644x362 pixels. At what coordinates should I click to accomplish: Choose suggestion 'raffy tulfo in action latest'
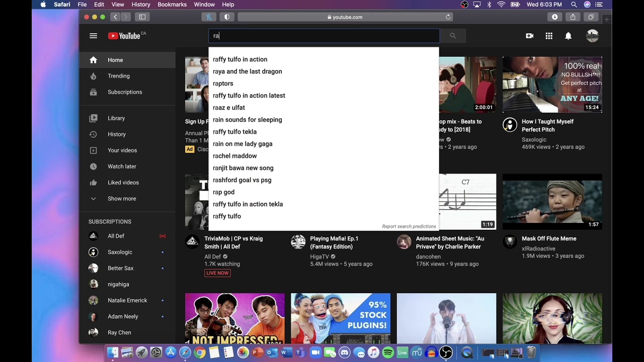(324, 96)
